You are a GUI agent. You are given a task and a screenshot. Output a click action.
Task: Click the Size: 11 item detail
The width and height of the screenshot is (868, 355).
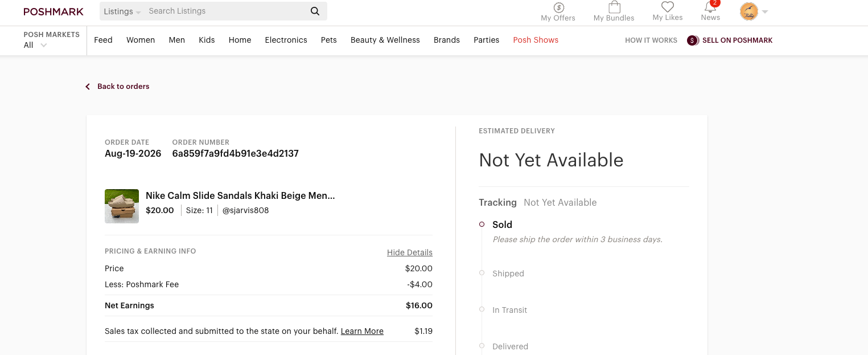(199, 210)
